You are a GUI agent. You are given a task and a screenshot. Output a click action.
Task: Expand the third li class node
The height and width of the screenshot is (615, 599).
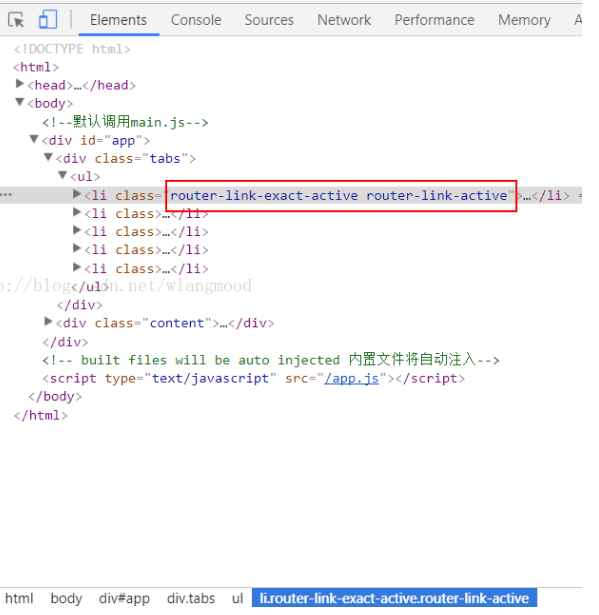click(77, 230)
